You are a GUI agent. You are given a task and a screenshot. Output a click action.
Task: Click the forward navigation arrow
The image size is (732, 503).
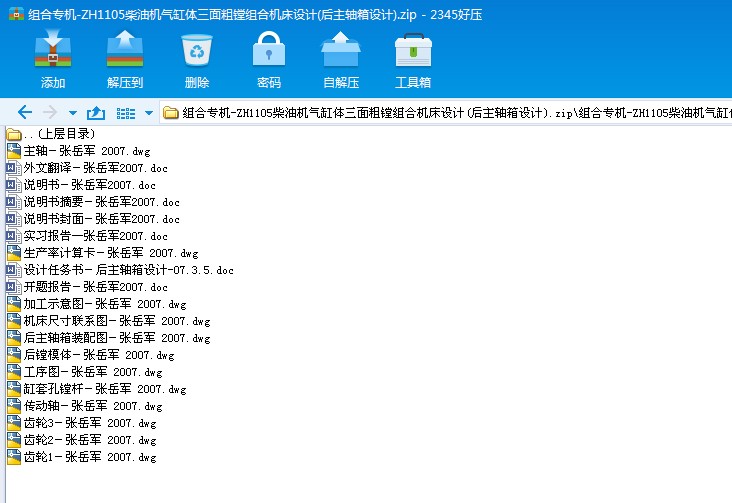click(x=50, y=112)
